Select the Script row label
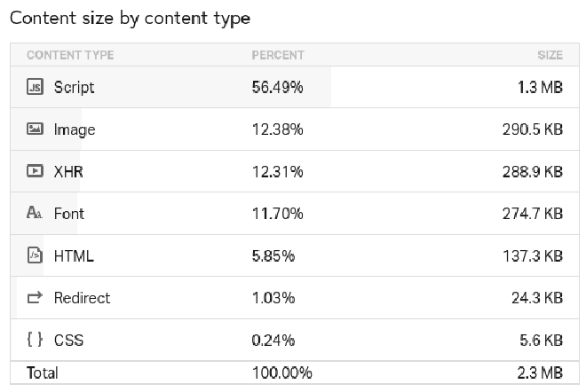 point(74,87)
